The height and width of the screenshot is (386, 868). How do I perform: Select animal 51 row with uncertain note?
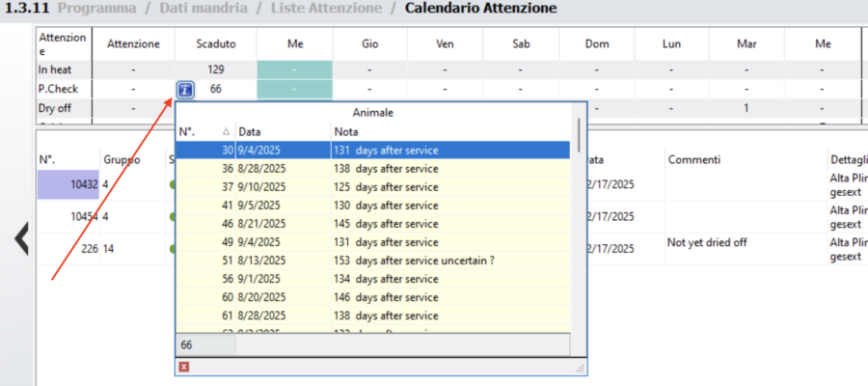374,261
